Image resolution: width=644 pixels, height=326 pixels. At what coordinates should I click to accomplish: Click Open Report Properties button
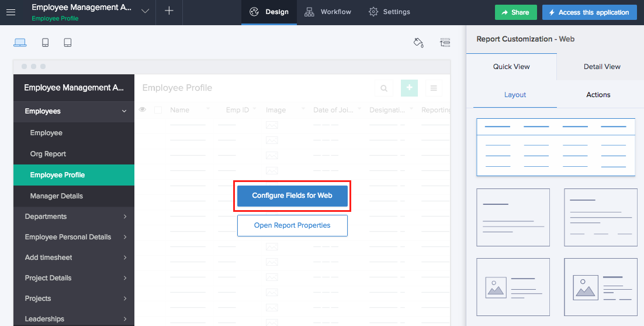(292, 225)
